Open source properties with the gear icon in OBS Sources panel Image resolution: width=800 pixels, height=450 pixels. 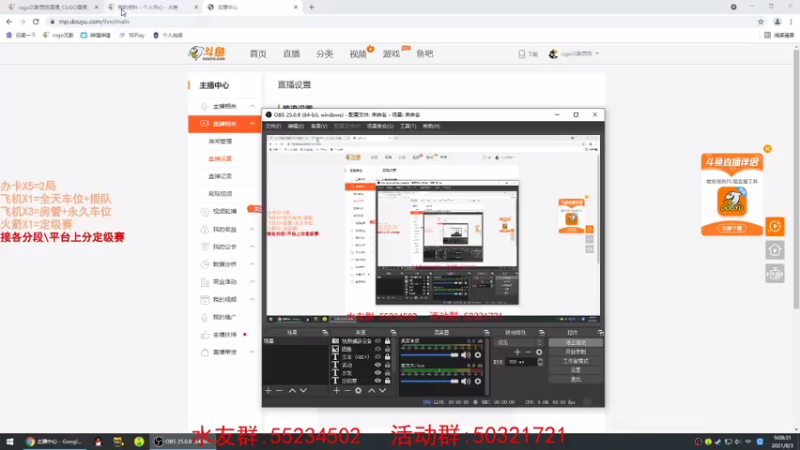358,390
